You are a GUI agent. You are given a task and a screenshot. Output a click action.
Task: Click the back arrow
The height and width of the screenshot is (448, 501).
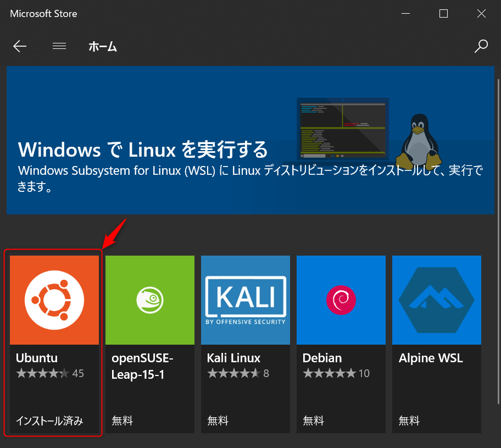(20, 46)
